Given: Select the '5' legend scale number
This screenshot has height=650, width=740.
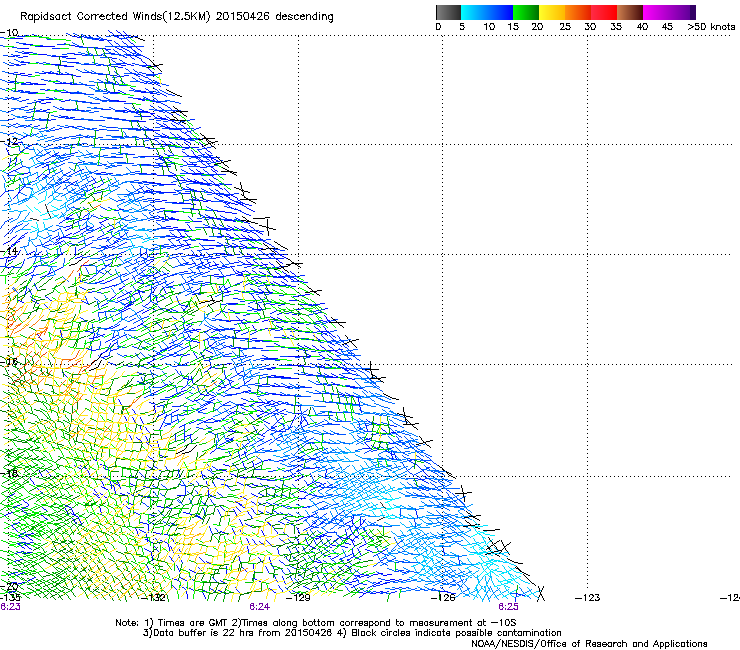Looking at the screenshot, I should click(462, 27).
